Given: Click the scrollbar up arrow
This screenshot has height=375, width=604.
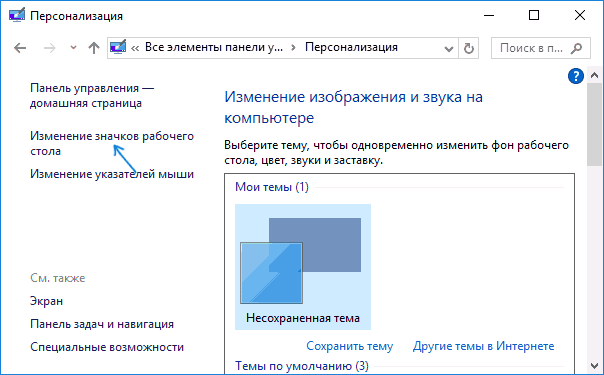Looking at the screenshot, I should coord(594,75).
